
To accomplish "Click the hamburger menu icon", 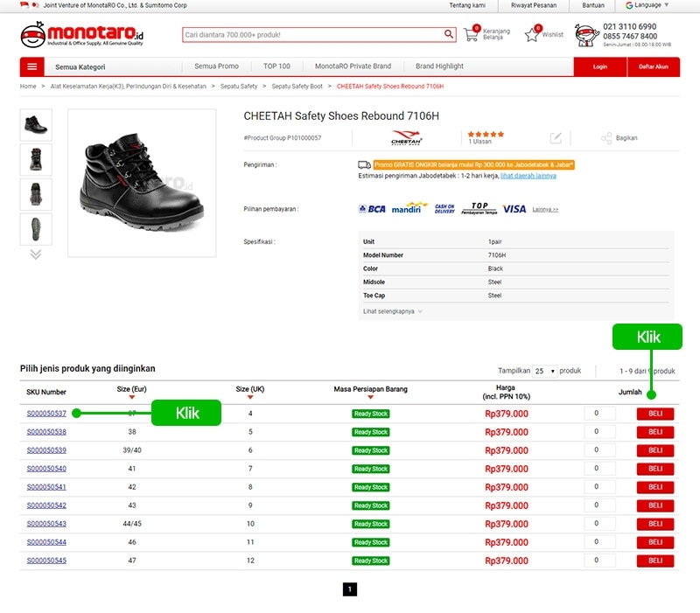I will 31,66.
